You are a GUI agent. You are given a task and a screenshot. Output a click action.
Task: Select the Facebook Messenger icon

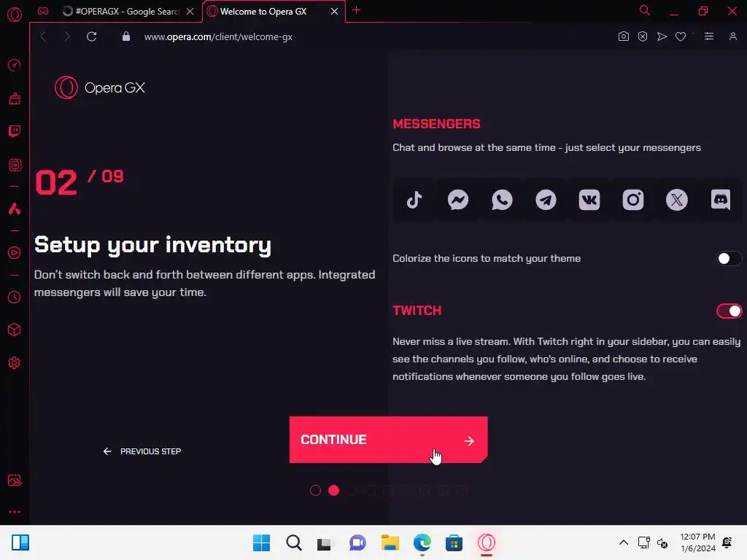[x=458, y=200]
